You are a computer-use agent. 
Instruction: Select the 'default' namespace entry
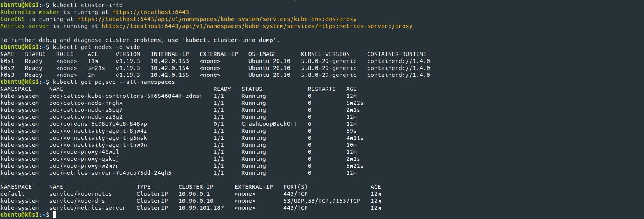[x=12, y=194]
